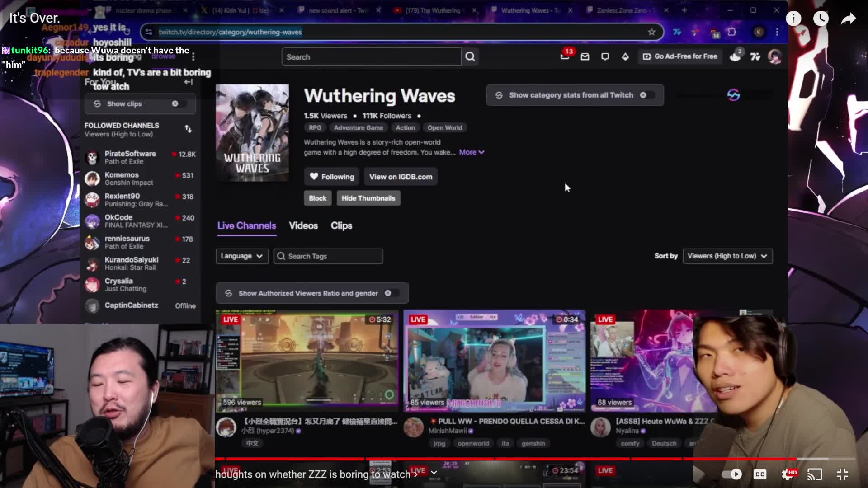Screen dimensions: 868x488
Task: Open the Chrome three-dot menu
Action: [x=777, y=32]
